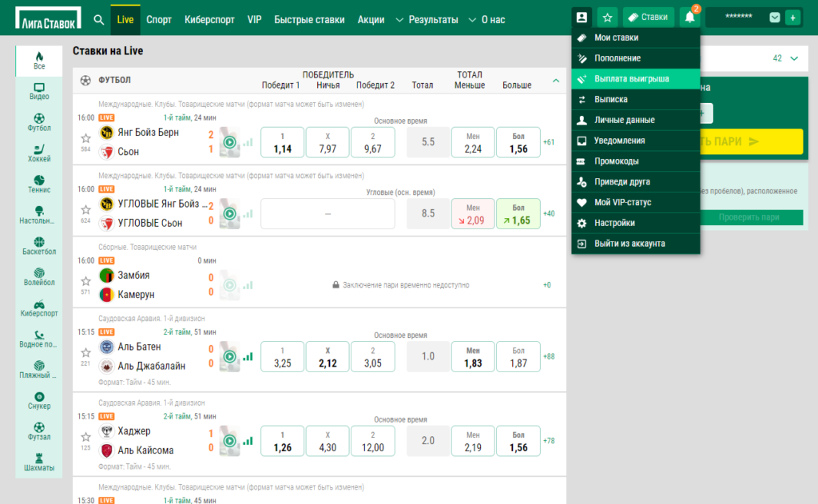Expand +40 more markets for УГЛОВЫЕ match
Image resolution: width=818 pixels, height=504 pixels.
pyautogui.click(x=549, y=213)
